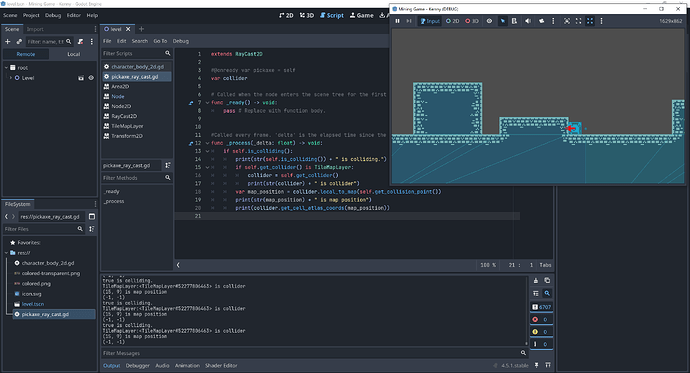Open the zoom level 100 % dropdown
The width and height of the screenshot is (690, 373).
click(488, 265)
